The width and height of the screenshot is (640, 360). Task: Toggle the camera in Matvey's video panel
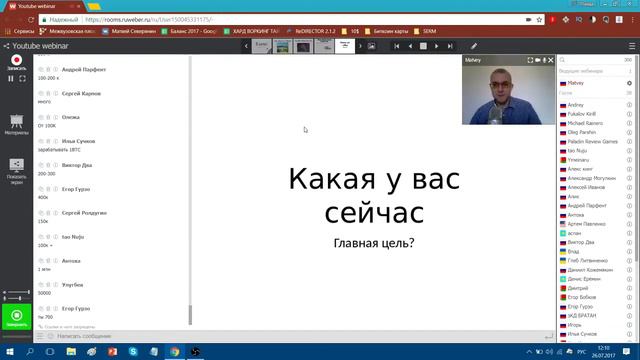(x=538, y=60)
